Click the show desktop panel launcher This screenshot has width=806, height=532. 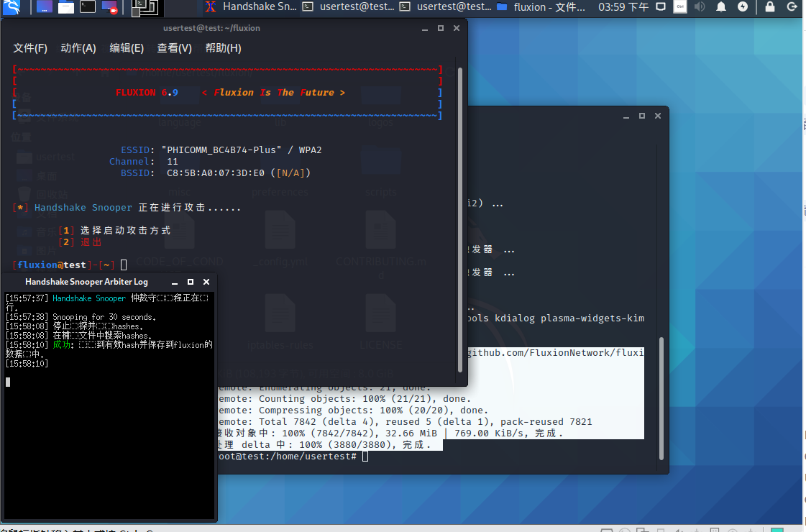pyautogui.click(x=44, y=7)
